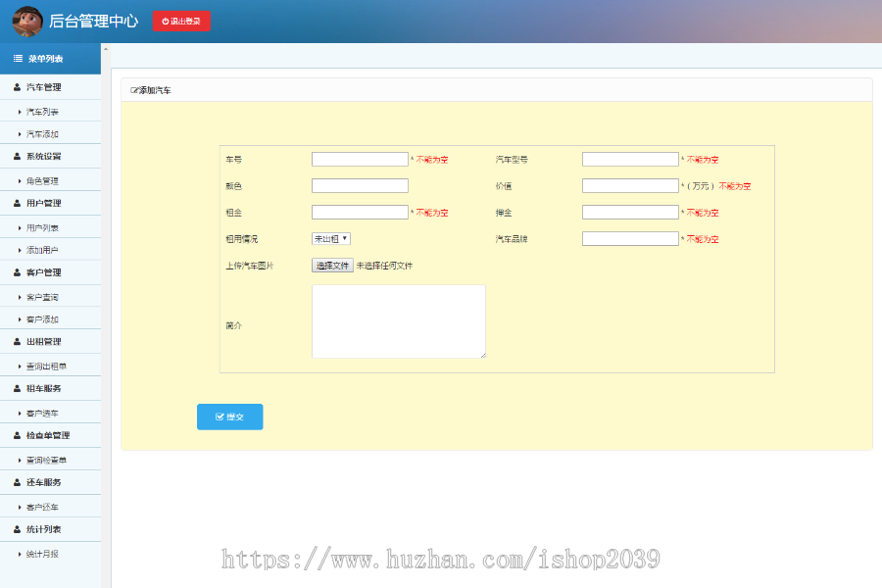882x588 pixels.
Task: Click person icon beside 系统设置
Action: tap(17, 157)
